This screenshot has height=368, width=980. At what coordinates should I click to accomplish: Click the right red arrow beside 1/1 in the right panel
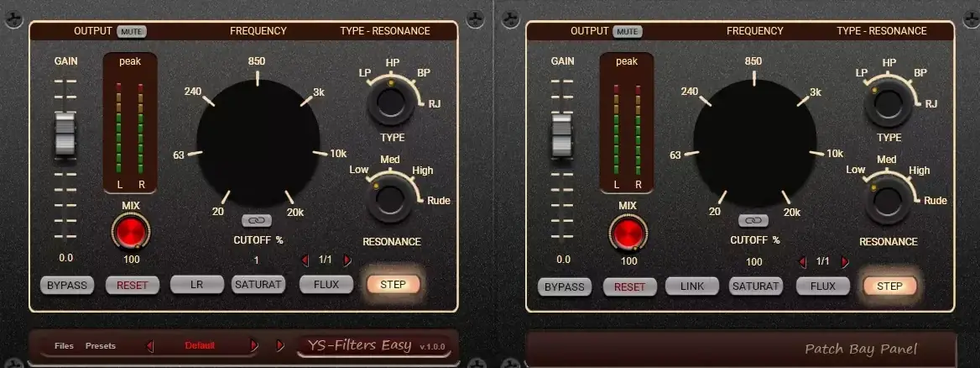coord(845,261)
